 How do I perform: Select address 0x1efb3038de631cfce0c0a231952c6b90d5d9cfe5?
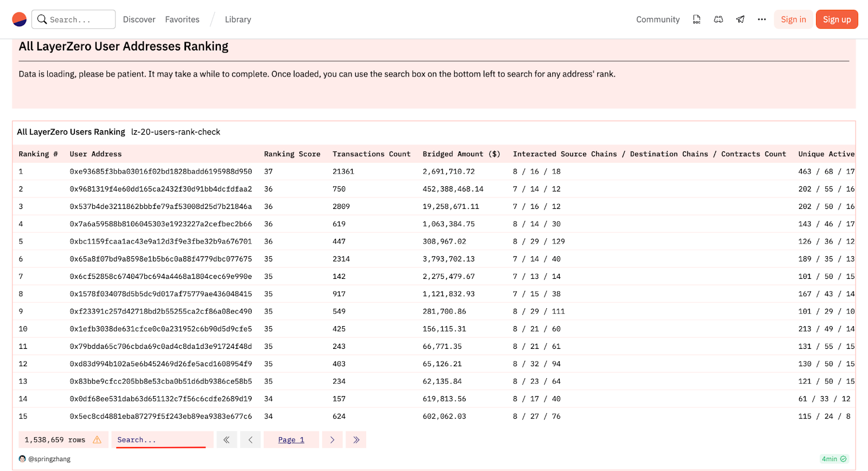161,329
